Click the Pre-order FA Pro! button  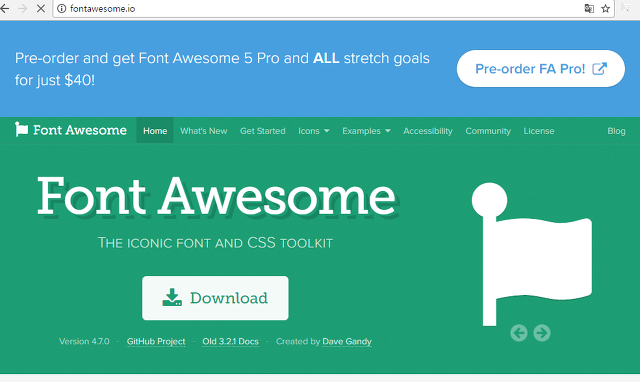540,69
